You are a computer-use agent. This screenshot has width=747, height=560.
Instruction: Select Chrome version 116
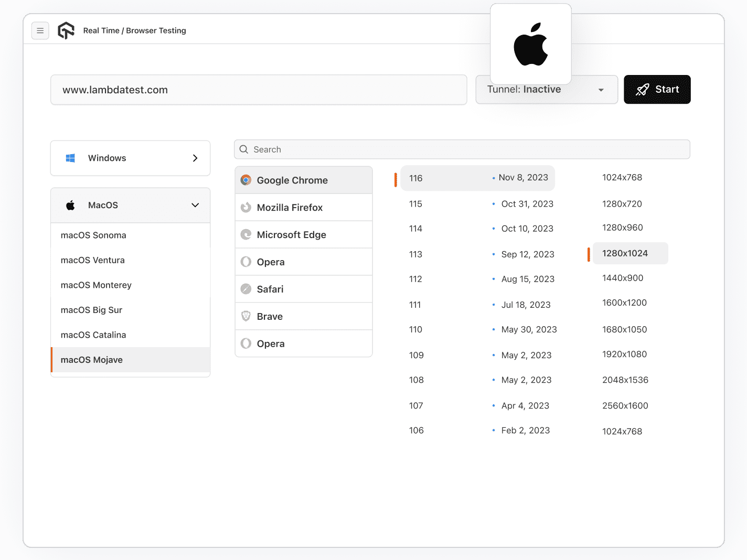point(477,178)
